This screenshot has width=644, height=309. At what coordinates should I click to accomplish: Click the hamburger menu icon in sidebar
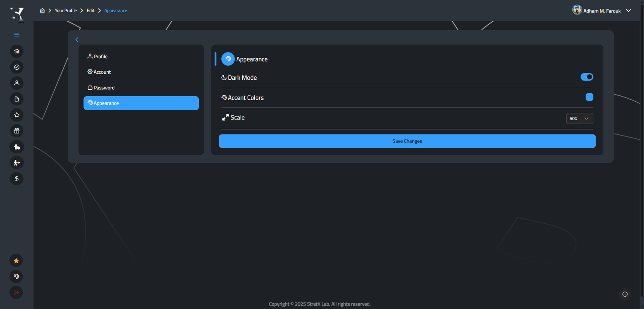point(17,35)
